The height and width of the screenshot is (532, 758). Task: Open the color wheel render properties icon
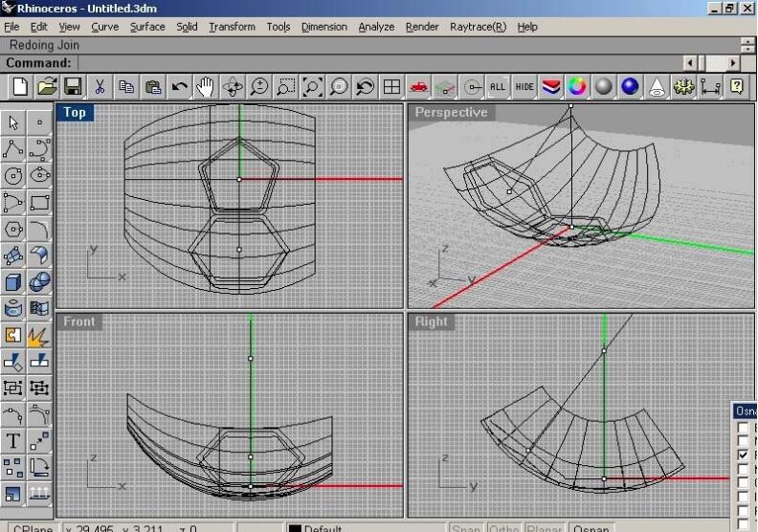click(x=577, y=87)
